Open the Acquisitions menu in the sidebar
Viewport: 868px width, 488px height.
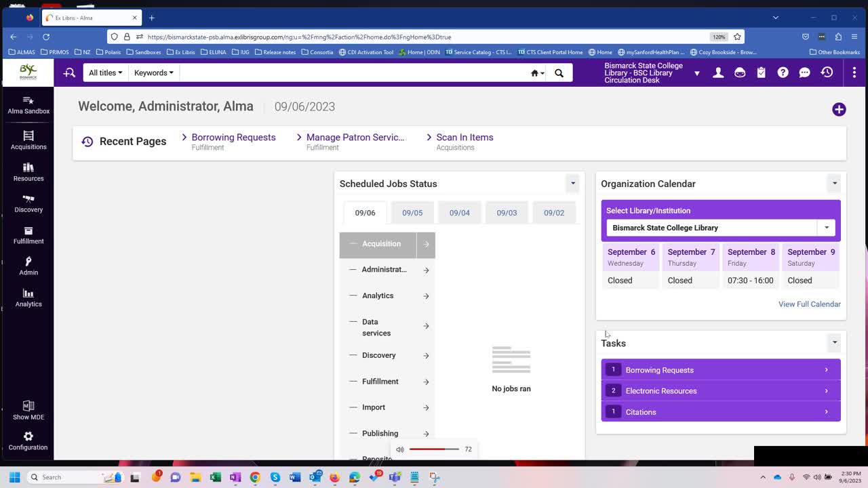click(28, 140)
